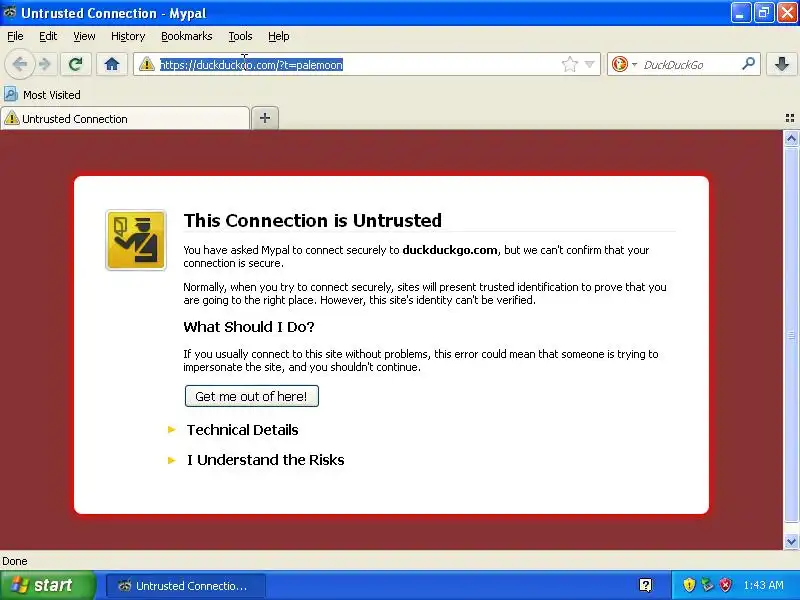Click the Forward navigation arrow

pos(45,64)
